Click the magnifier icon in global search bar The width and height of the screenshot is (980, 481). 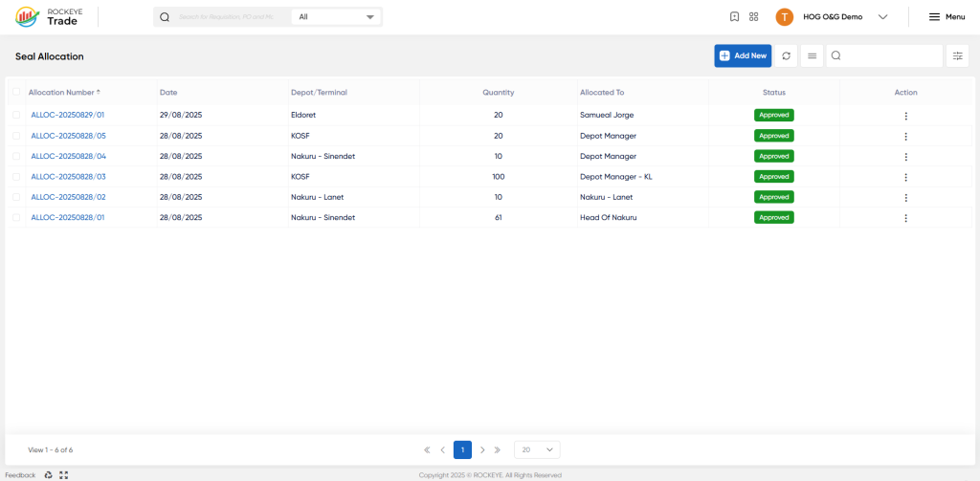coord(165,17)
